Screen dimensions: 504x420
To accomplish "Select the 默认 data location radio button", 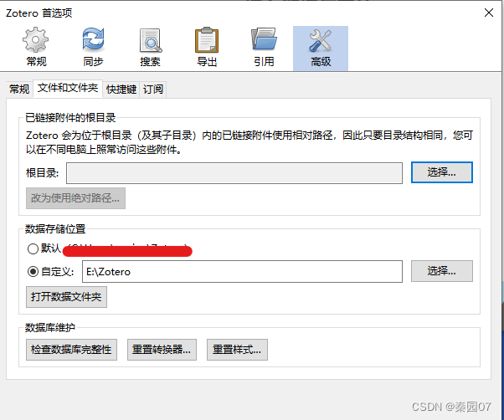I will [x=33, y=248].
